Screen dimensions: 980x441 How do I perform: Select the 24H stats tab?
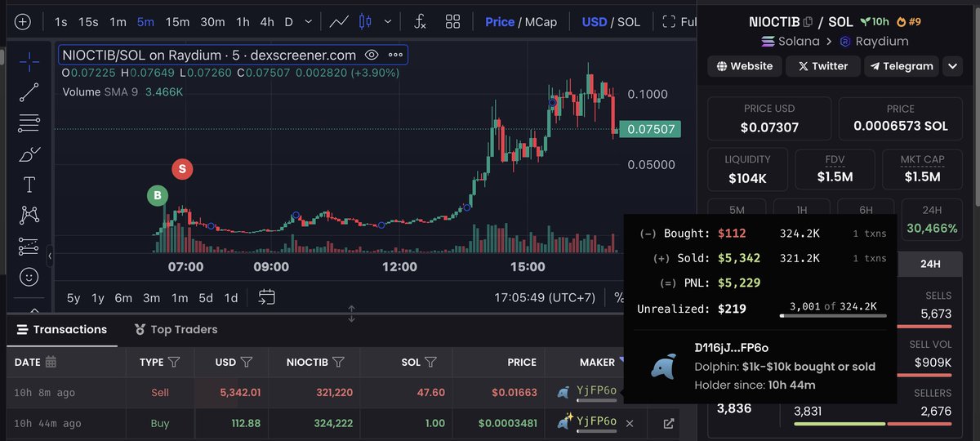[930, 264]
